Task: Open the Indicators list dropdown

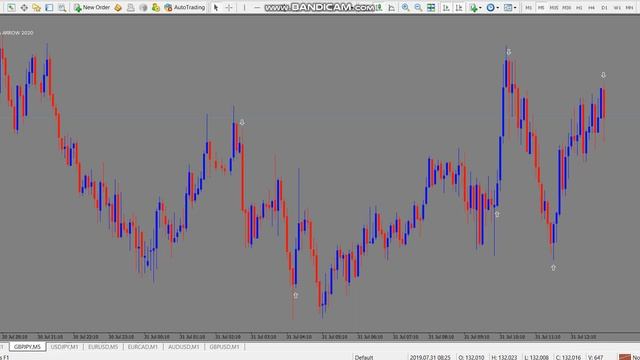Action: click(x=475, y=7)
